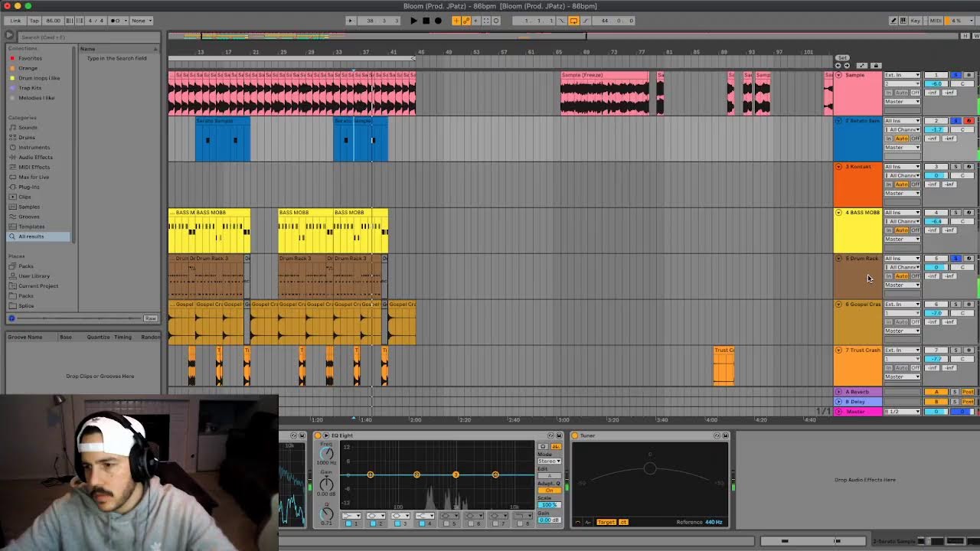The height and width of the screenshot is (551, 980).
Task: Click the browser search field
Action: click(x=87, y=37)
